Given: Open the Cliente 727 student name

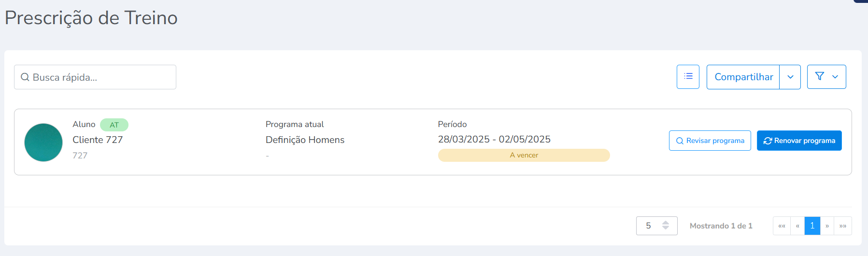Looking at the screenshot, I should (98, 140).
